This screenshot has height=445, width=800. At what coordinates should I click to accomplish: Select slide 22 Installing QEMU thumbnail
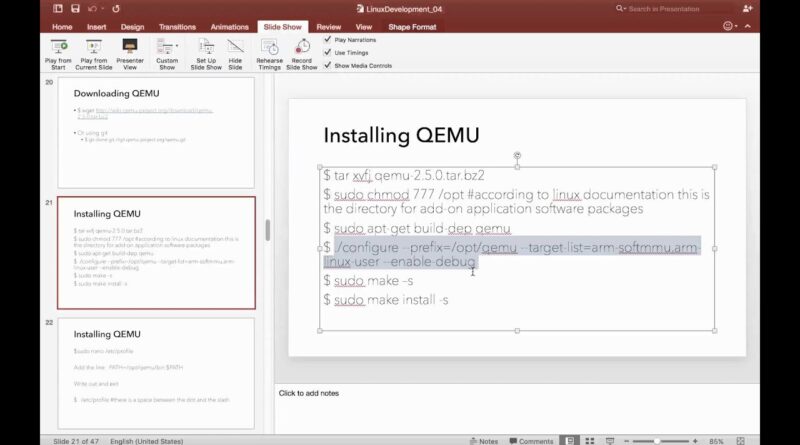coord(156,373)
